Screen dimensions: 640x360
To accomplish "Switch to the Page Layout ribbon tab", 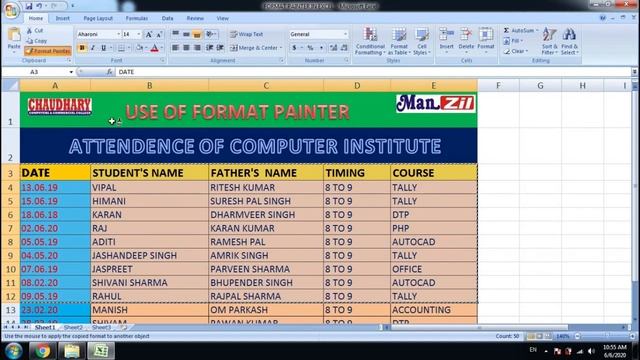I will [98, 18].
